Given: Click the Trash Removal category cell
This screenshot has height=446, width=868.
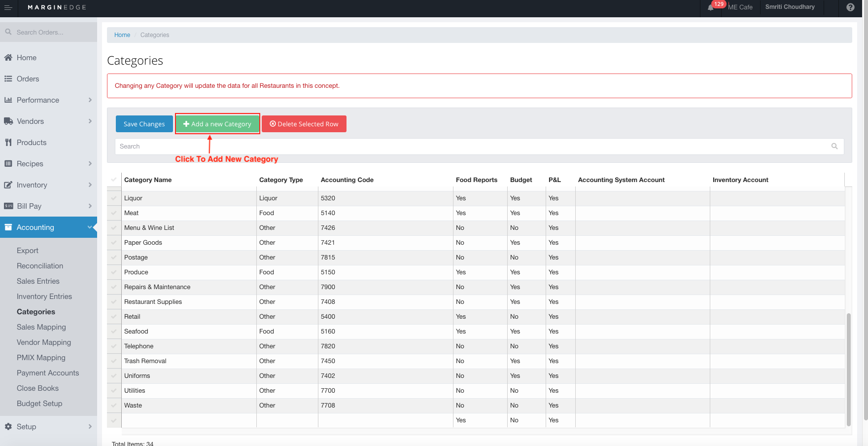Looking at the screenshot, I should pos(189,361).
